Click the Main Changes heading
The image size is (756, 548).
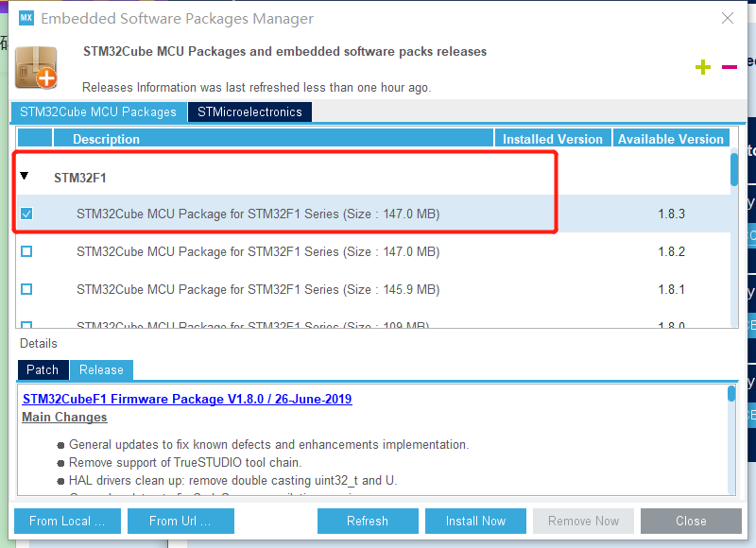coord(64,417)
